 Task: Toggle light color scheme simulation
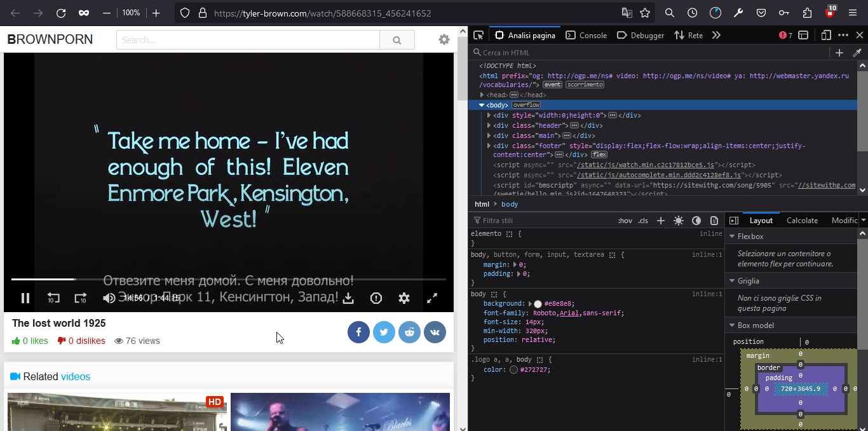tap(679, 221)
